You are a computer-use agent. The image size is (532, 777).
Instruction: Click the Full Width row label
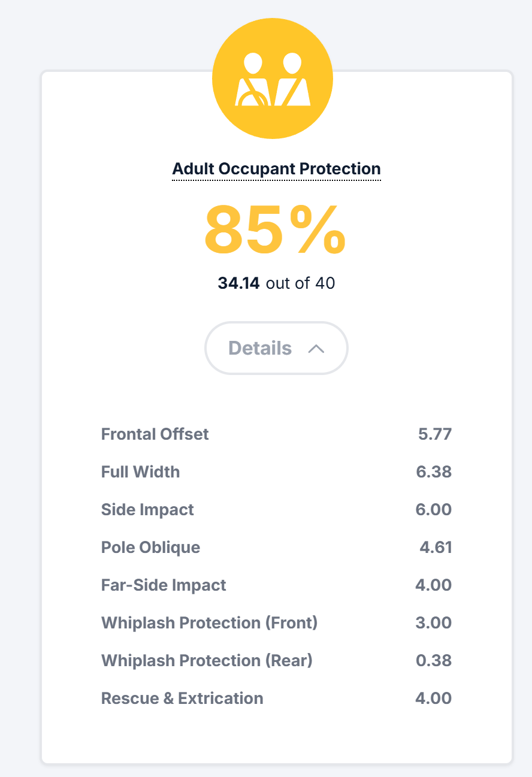[x=140, y=471]
